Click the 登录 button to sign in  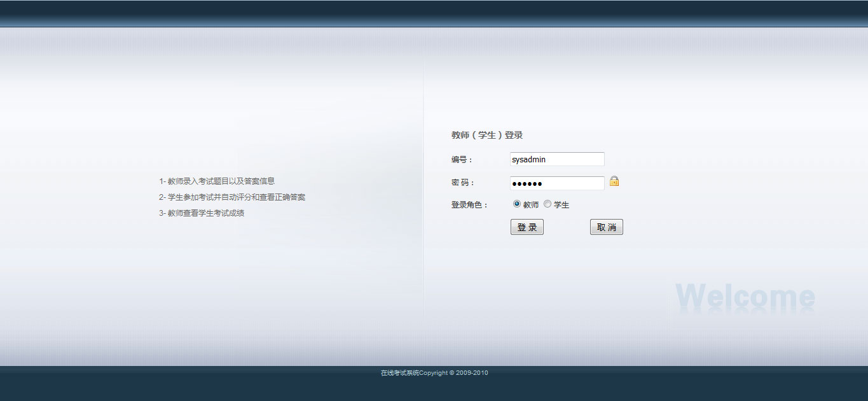click(527, 227)
